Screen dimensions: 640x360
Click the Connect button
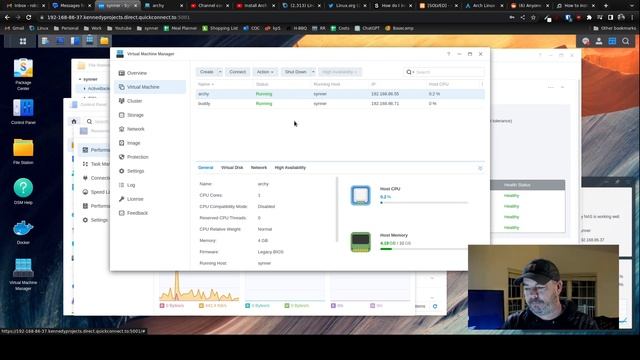(238, 72)
